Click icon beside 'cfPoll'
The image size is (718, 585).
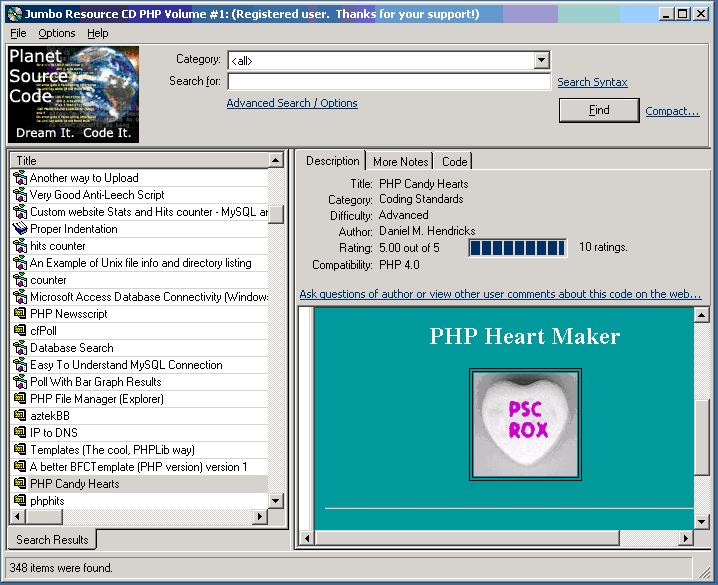[20, 330]
